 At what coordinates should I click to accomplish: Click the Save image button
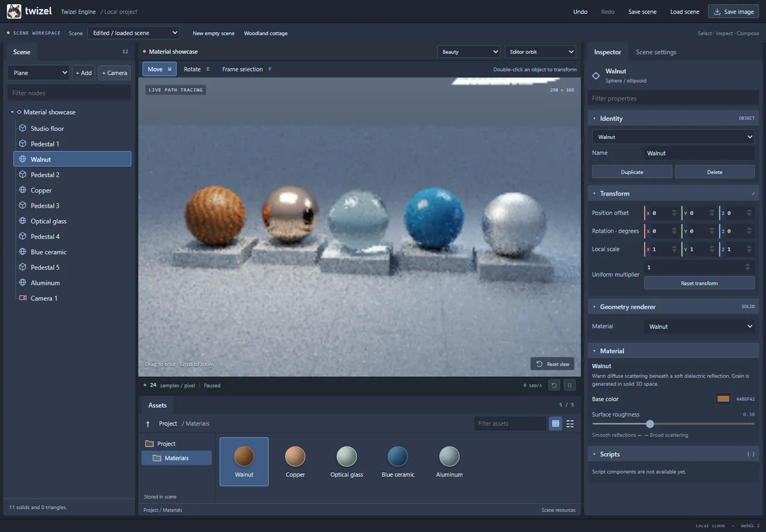[734, 11]
